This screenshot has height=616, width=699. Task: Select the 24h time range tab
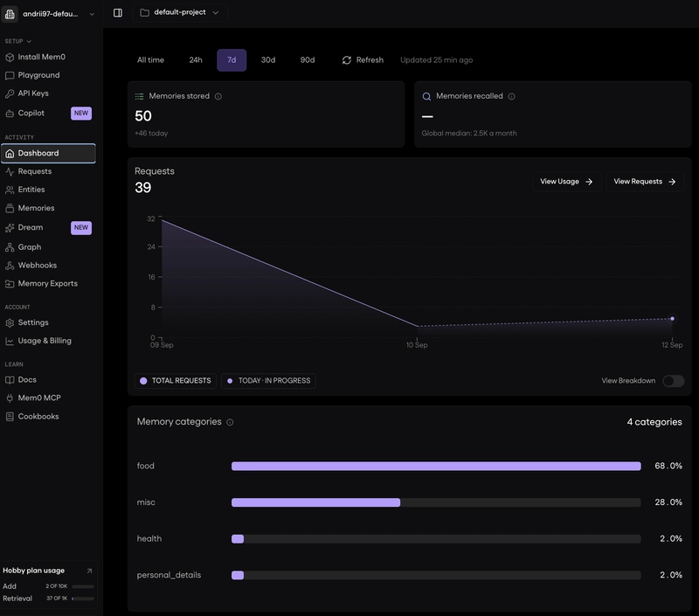(x=195, y=60)
